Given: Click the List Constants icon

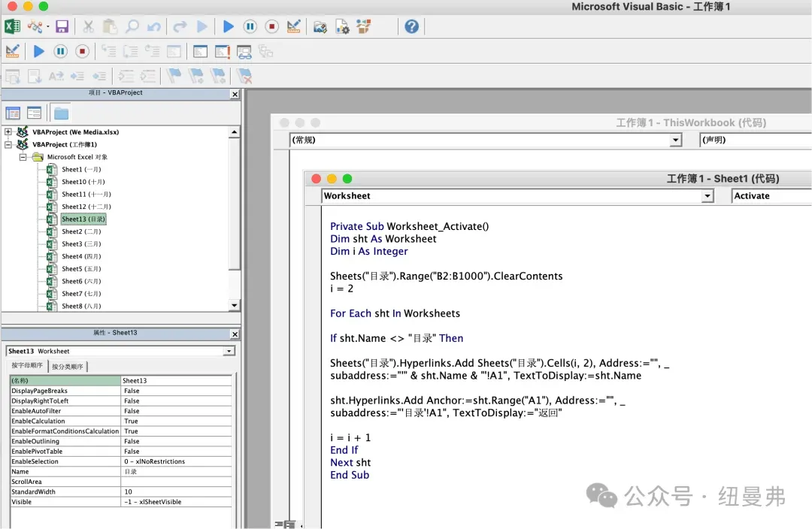Looking at the screenshot, I should click(x=34, y=76).
